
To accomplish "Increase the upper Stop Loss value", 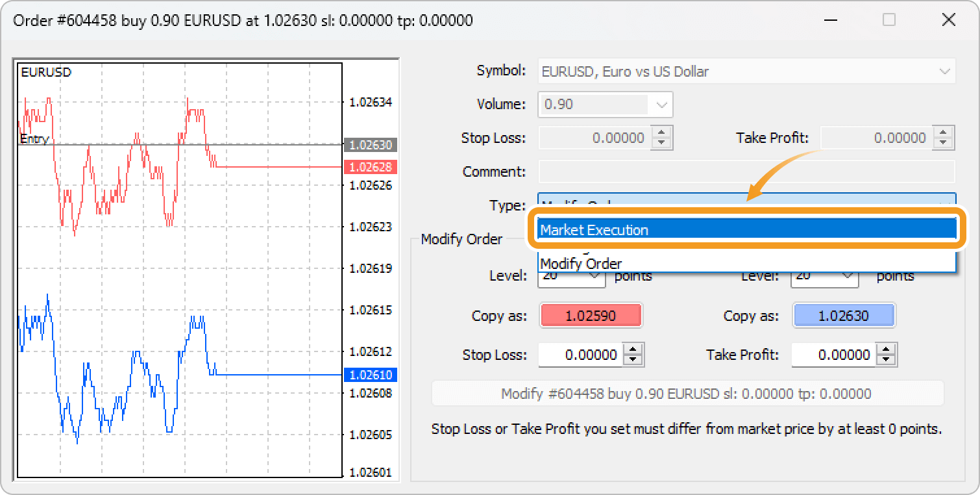I will point(661,132).
